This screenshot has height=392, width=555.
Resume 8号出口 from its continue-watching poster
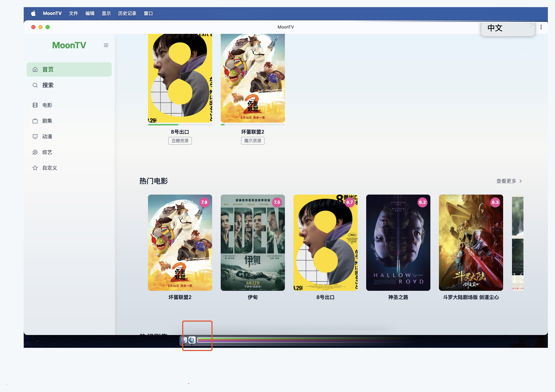click(x=180, y=78)
